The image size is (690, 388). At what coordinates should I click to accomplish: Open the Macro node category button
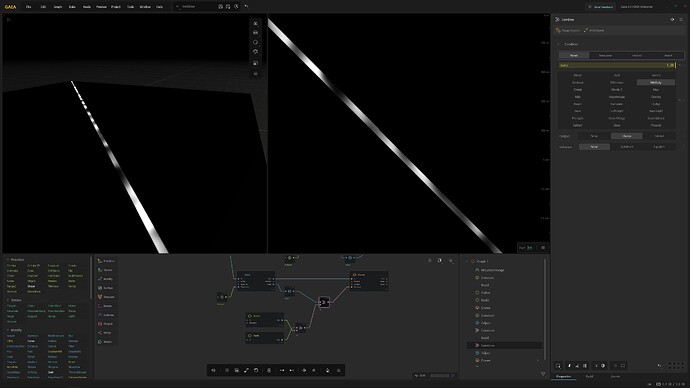pos(106,342)
